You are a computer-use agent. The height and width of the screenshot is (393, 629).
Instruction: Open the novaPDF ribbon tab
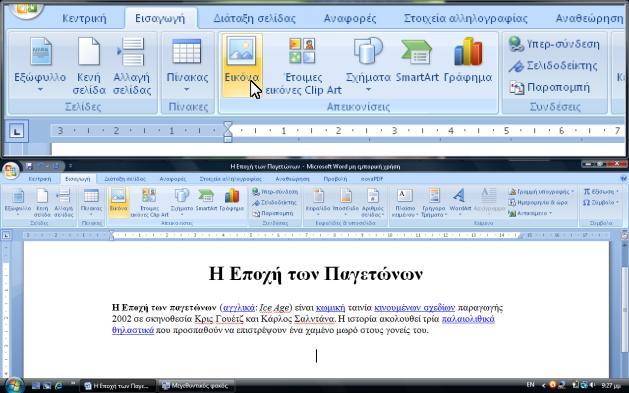[371, 179]
